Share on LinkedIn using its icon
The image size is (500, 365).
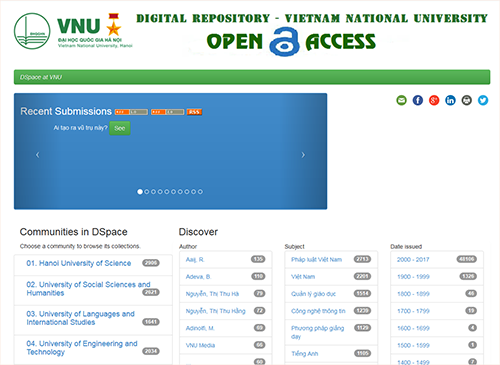pyautogui.click(x=450, y=100)
